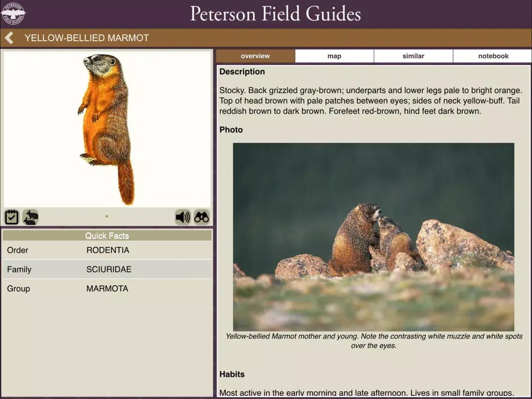Open the sightings checklist calendar icon
Image resolution: width=532 pixels, height=399 pixels.
(x=12, y=217)
